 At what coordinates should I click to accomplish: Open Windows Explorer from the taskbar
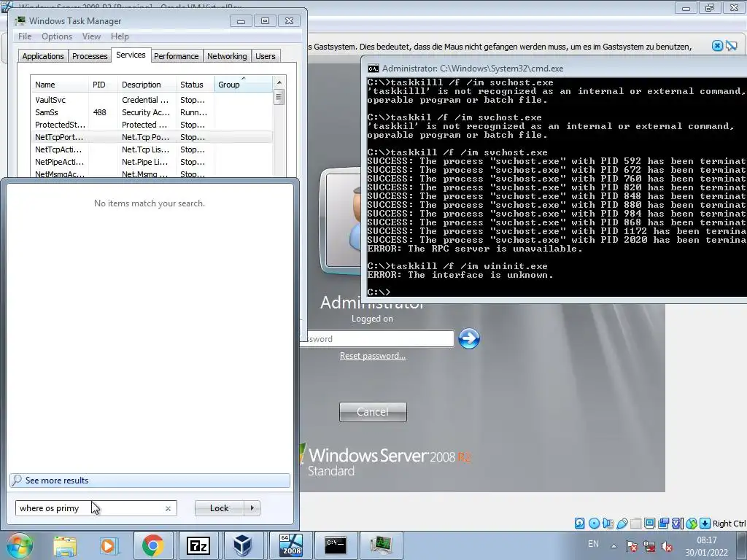[65, 545]
